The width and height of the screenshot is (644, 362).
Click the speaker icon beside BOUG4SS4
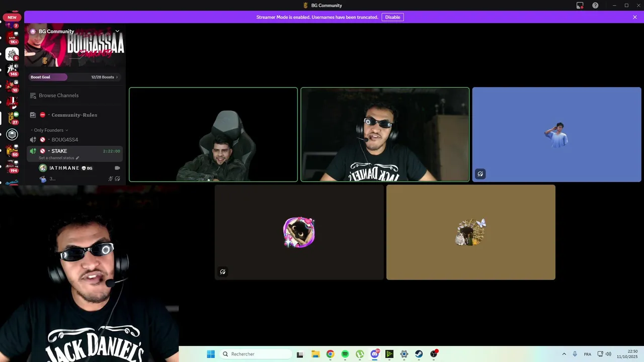pos(33,140)
